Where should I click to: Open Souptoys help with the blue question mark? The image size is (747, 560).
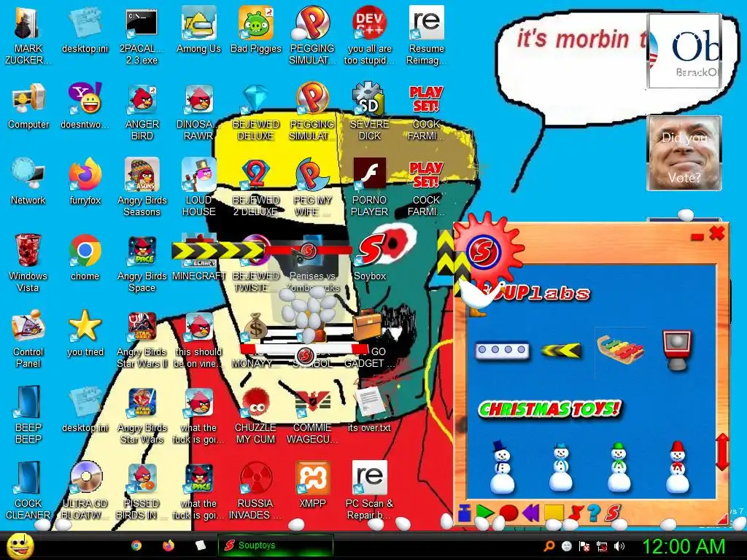594,513
